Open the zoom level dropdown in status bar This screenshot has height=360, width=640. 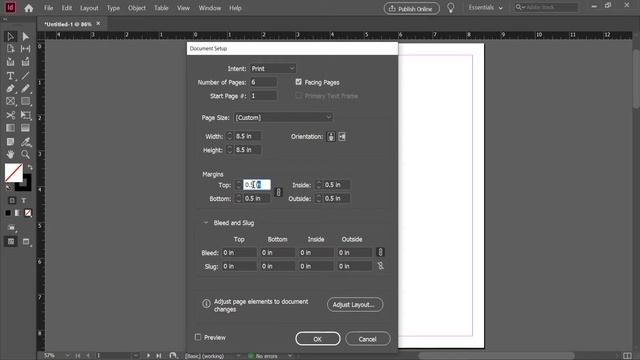[67, 356]
